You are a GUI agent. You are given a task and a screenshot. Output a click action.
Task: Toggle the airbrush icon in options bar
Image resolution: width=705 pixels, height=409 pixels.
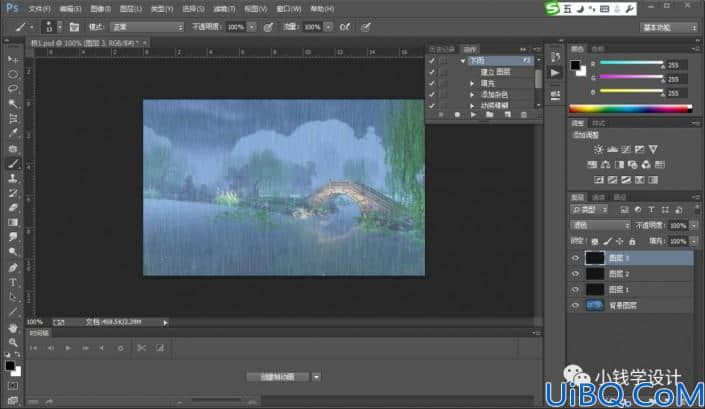click(x=345, y=27)
